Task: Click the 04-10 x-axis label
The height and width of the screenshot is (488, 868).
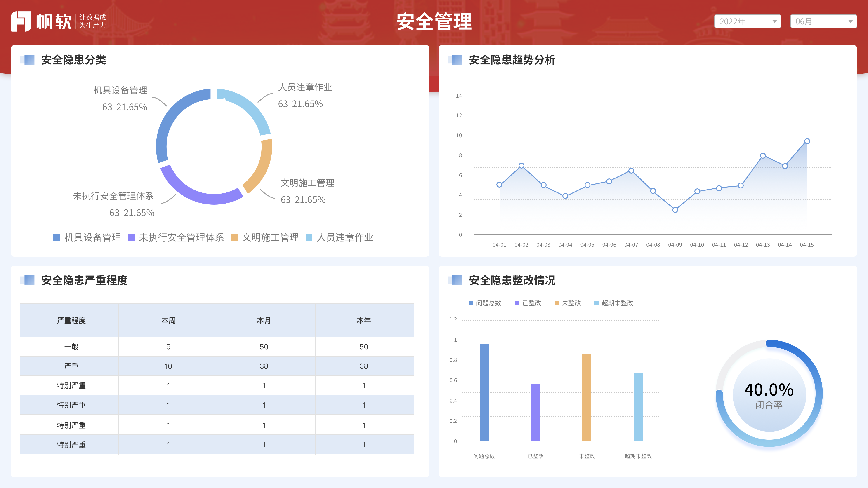Action: [697, 245]
